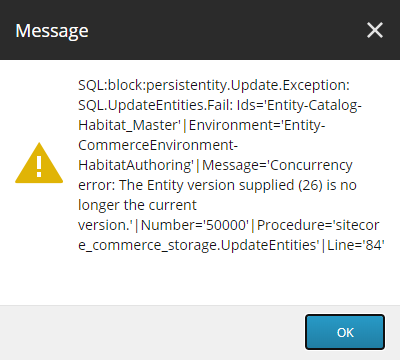Click the "CommerceEnvironment-" text line
The image size is (400, 360).
(x=158, y=145)
